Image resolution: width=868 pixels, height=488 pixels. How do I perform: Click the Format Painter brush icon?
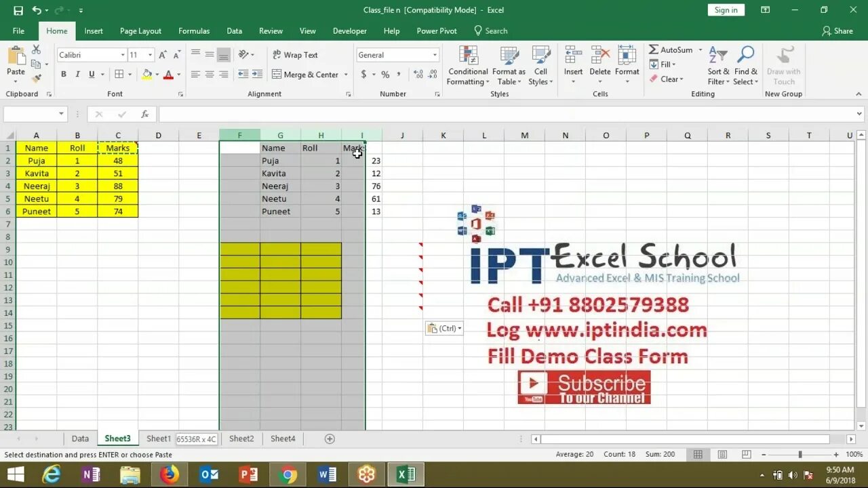(x=36, y=79)
